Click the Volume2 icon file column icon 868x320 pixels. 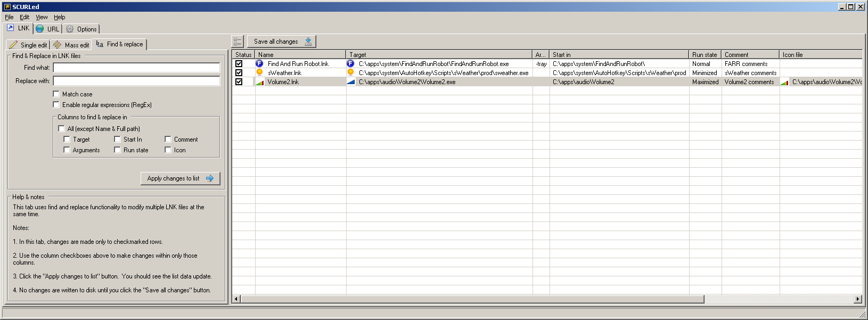[x=784, y=82]
